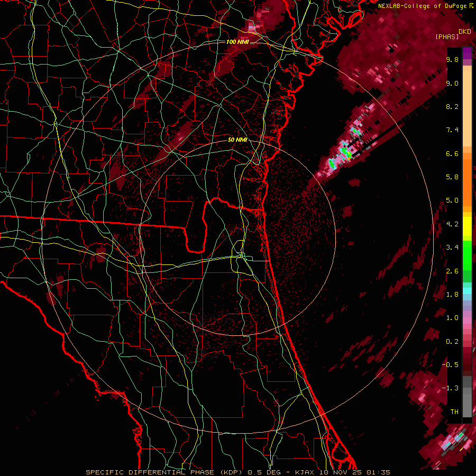
Task: Pick the yellow band of the color bar
Action: tap(467, 226)
